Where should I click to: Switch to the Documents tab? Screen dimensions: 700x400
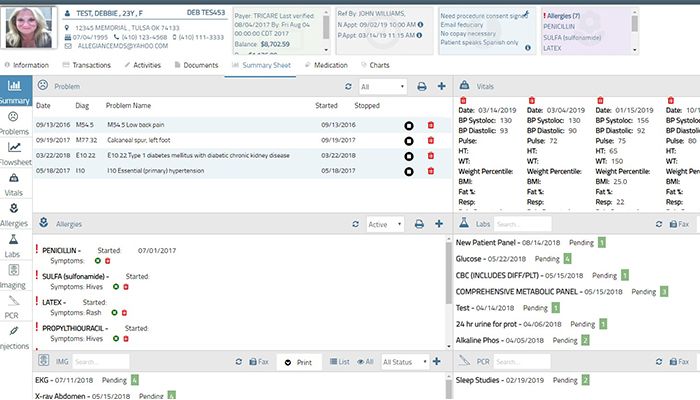click(x=196, y=65)
